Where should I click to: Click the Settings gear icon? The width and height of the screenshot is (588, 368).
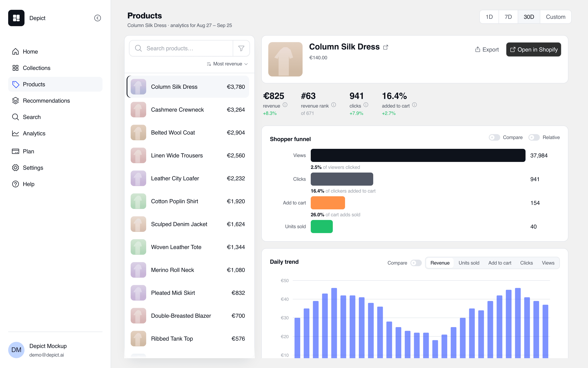pyautogui.click(x=16, y=168)
